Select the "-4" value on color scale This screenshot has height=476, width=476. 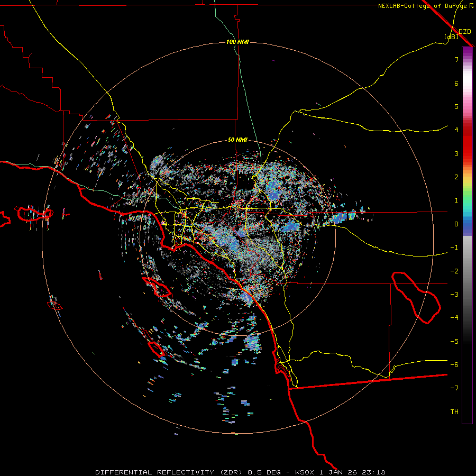[x=454, y=318]
